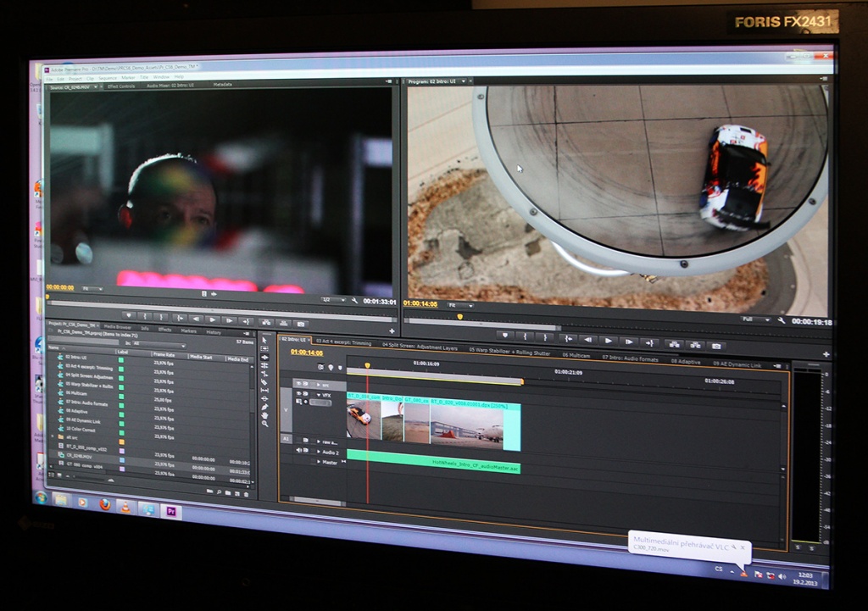Collapse the VFX video track
This screenshot has height=611, width=868.
pyautogui.click(x=319, y=395)
